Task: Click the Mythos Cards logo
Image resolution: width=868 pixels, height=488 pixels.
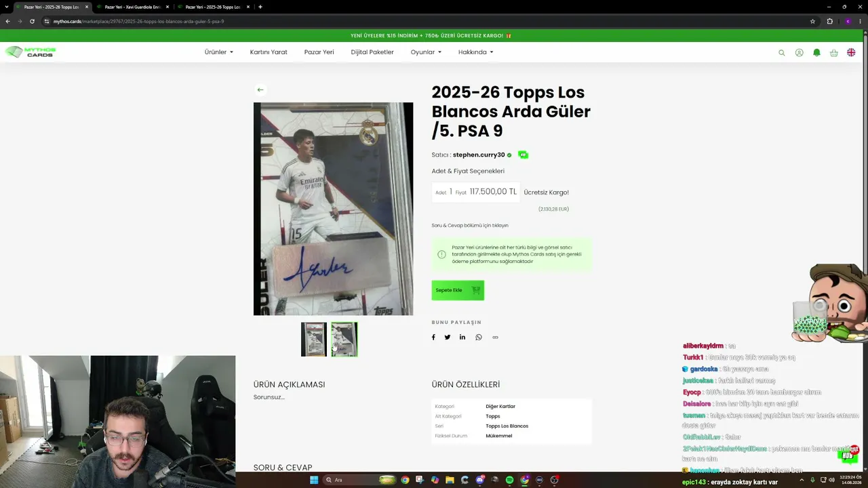Action: [31, 52]
